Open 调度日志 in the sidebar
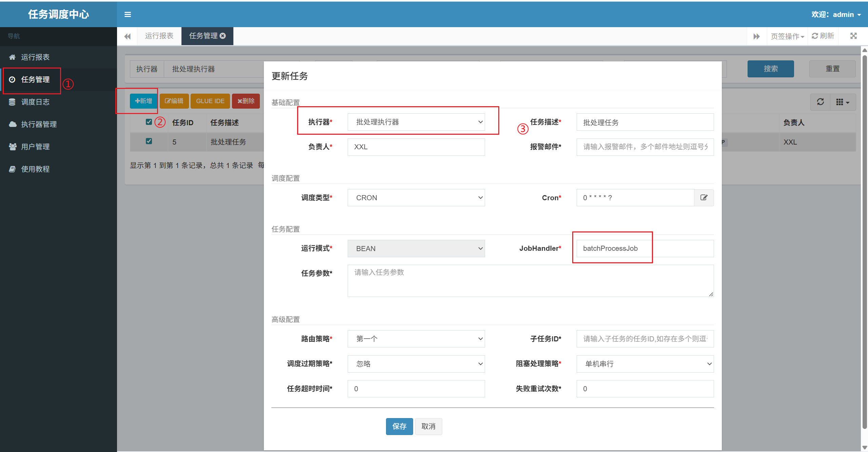The width and height of the screenshot is (868, 452). click(35, 102)
